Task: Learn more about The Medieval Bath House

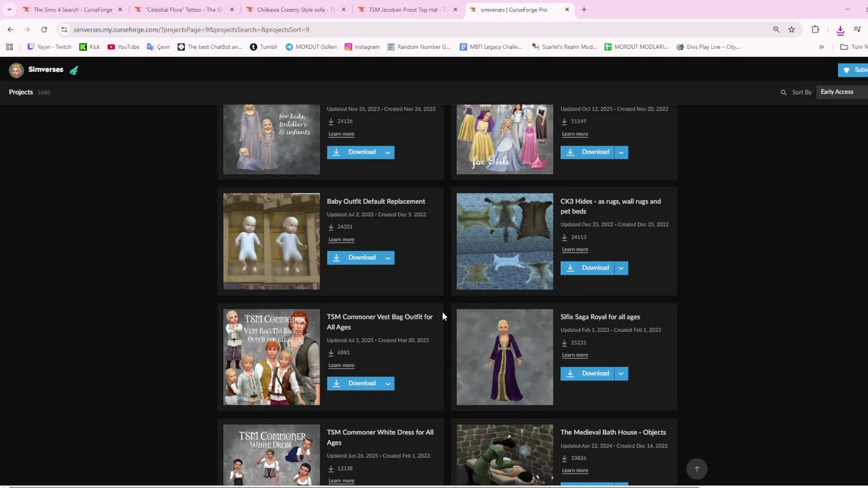Action: (574, 470)
